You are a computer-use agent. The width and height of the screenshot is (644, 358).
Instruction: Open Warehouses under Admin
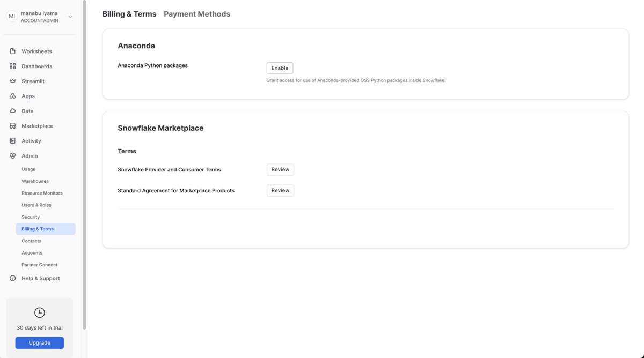click(35, 181)
